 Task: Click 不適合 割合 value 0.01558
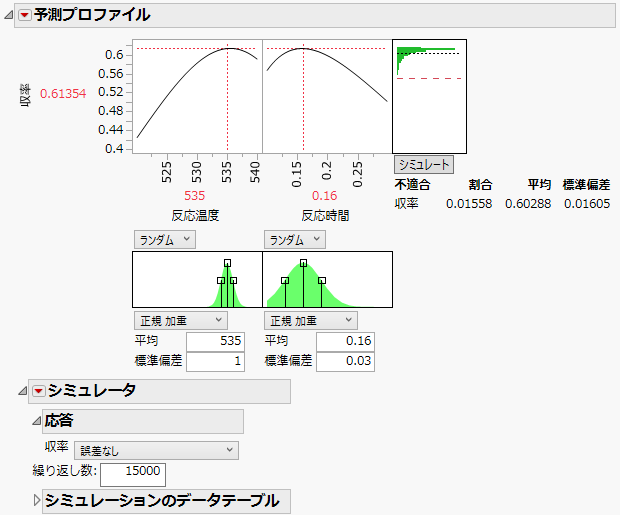point(469,204)
